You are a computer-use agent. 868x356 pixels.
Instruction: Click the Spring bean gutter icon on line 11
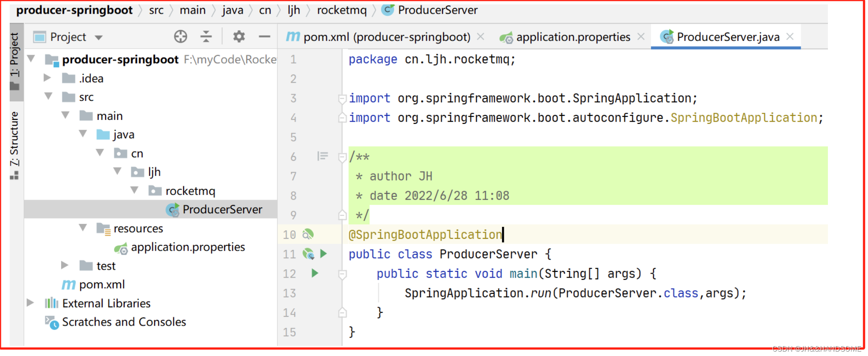308,254
